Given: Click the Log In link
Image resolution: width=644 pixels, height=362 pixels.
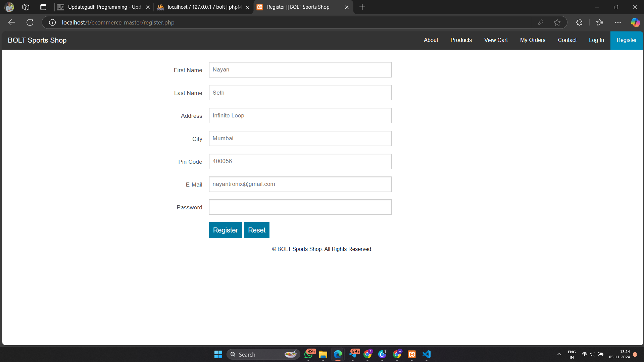Looking at the screenshot, I should click(x=596, y=40).
